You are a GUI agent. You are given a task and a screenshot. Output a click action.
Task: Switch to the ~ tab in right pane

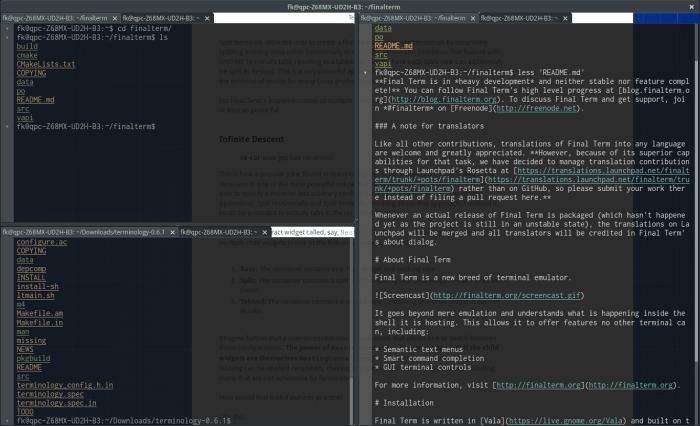pos(520,18)
